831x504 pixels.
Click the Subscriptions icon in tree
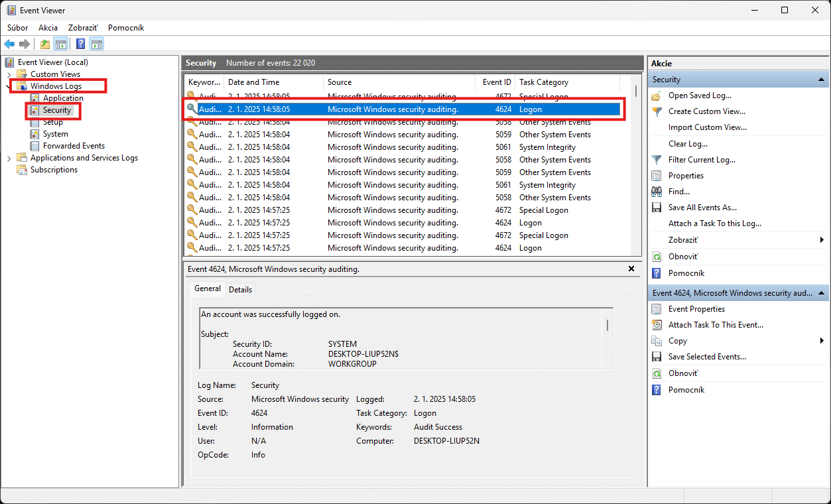click(x=22, y=170)
